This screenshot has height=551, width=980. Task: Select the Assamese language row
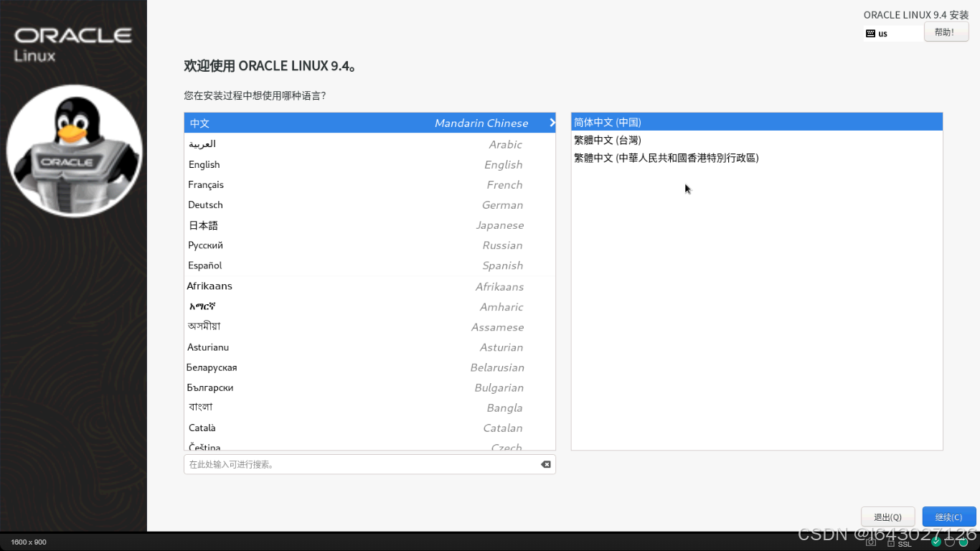(x=369, y=326)
